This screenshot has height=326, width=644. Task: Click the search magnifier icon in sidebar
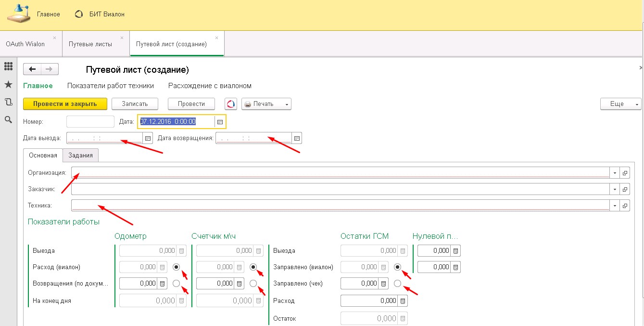pos(8,120)
